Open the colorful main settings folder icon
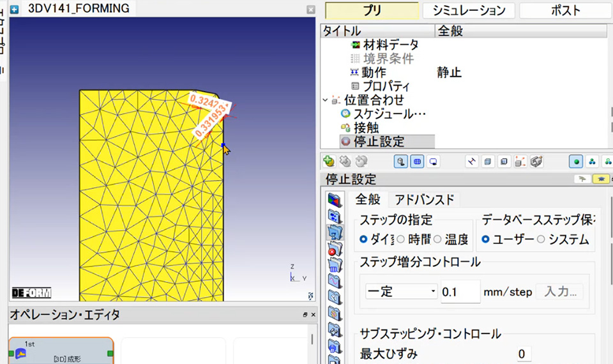Viewport: 613px width, 364px height. point(335,200)
